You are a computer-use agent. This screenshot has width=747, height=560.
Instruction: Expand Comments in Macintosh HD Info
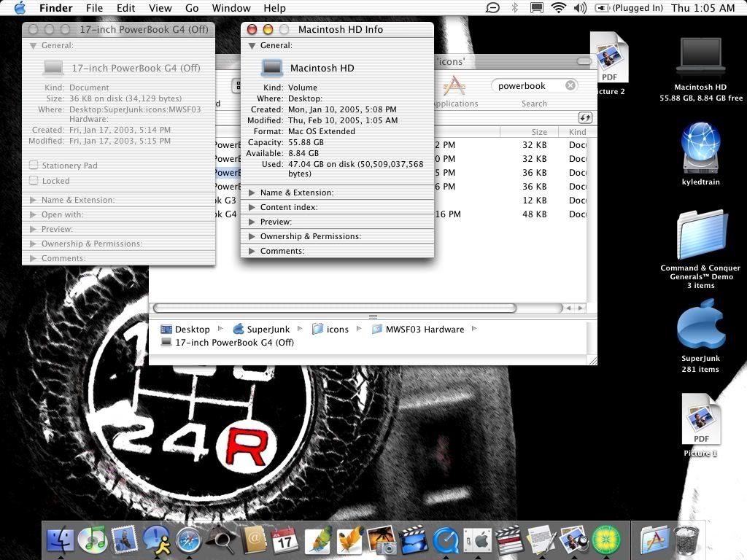click(252, 251)
